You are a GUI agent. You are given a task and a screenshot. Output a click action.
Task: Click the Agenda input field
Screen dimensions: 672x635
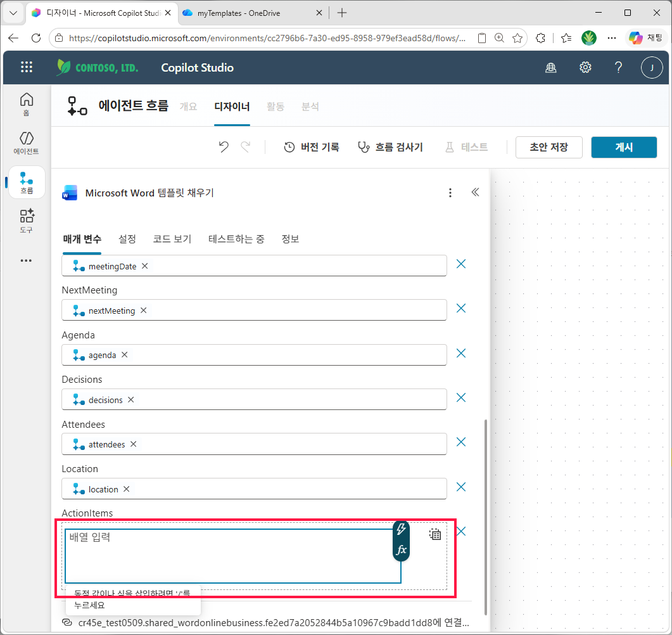(254, 355)
